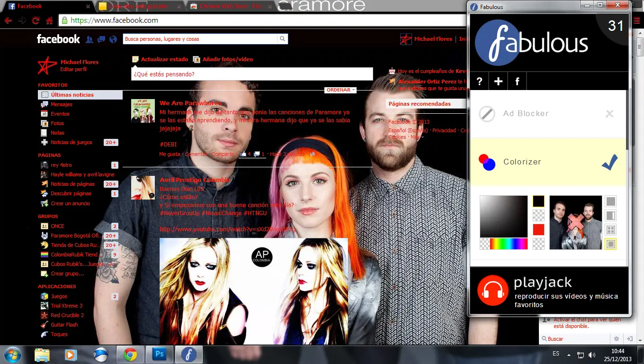
Task: Select the black color swatch
Action: point(538,201)
